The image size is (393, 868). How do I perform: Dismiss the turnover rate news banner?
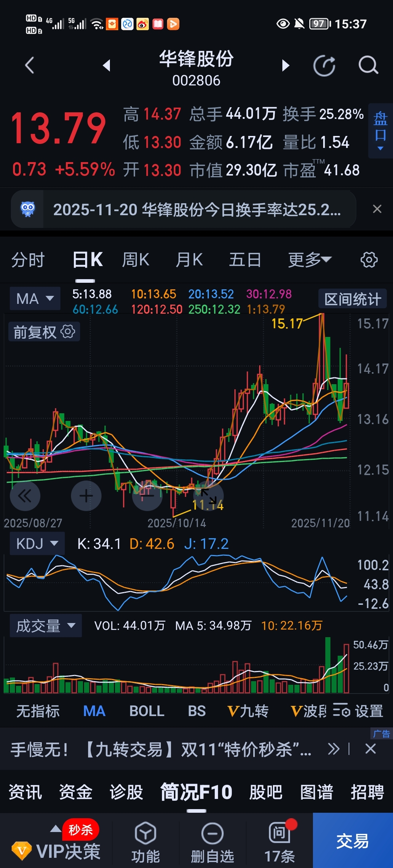(x=377, y=209)
